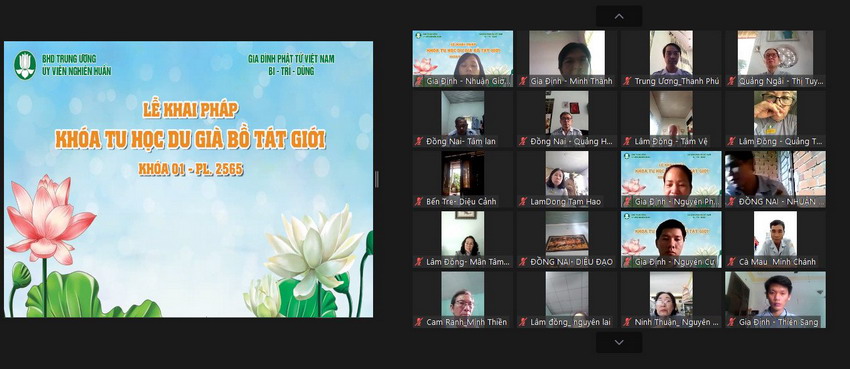Screen dimensions: 850x369
Task: Click the muted mic icon on ĐỒNG NAI- DIỆU ĐẠO
Action: coord(523,262)
